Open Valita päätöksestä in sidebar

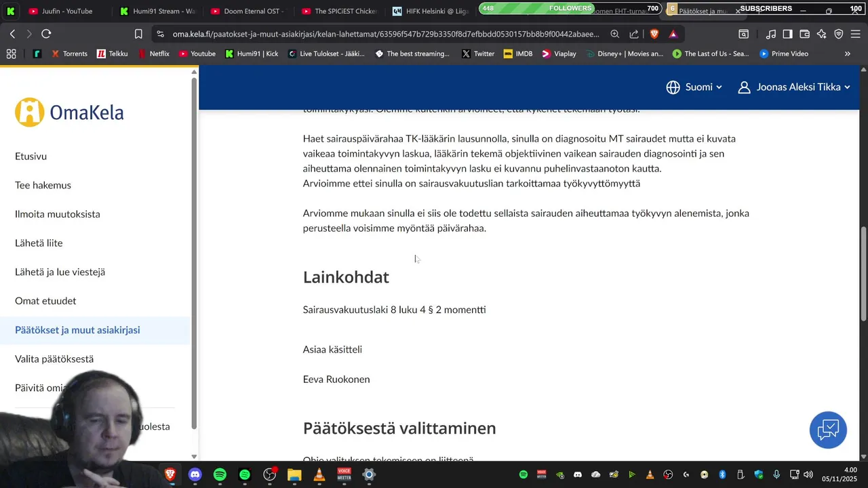point(54,359)
